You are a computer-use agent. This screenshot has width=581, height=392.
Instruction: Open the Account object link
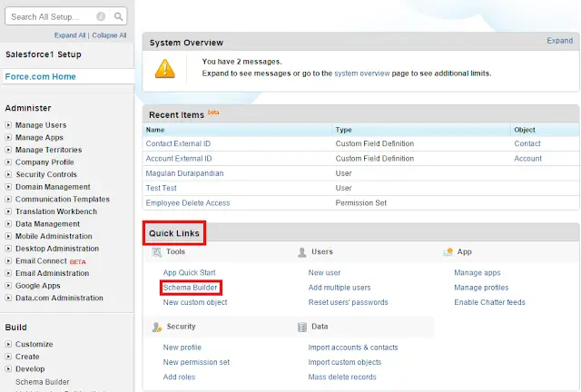(x=527, y=158)
